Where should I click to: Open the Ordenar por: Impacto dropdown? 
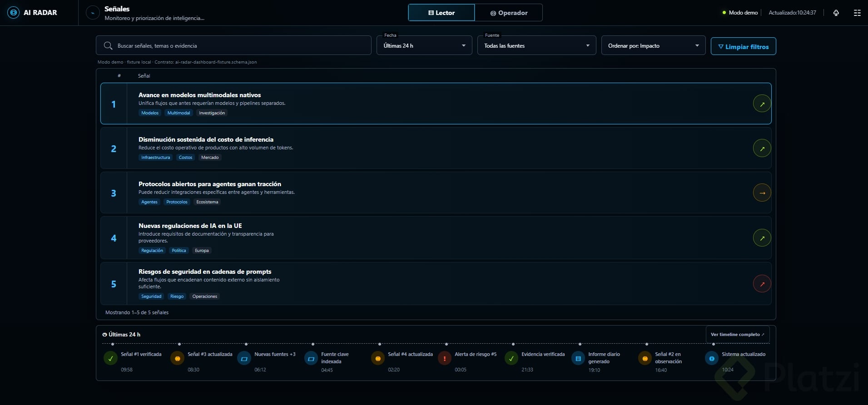click(653, 45)
